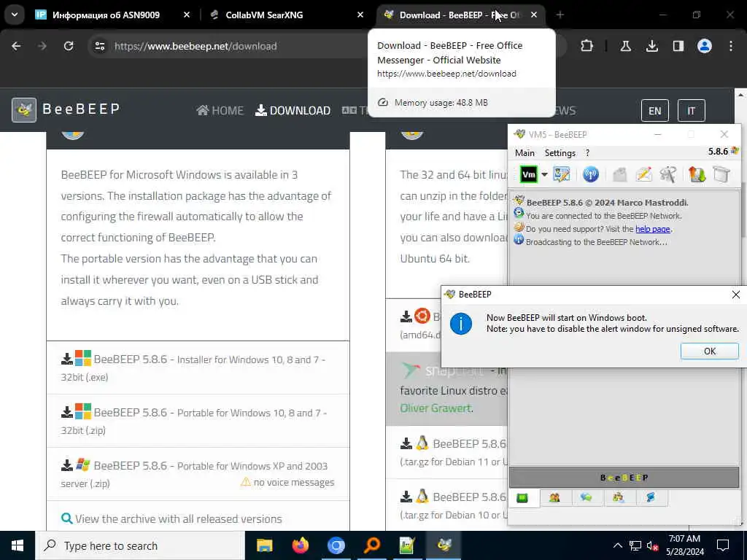Open the green notepad app in taskbar
The width and height of the screenshot is (747, 560).
pos(407,545)
